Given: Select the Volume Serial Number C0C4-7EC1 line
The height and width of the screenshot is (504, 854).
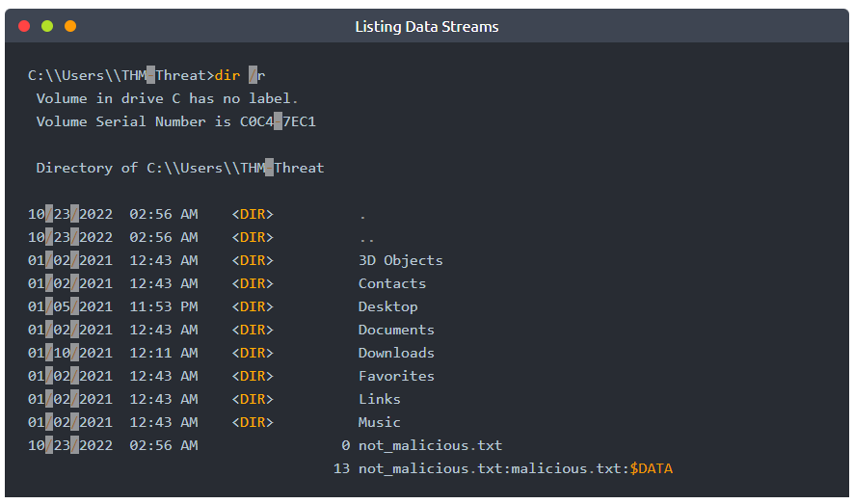Looking at the screenshot, I should pos(176,121).
